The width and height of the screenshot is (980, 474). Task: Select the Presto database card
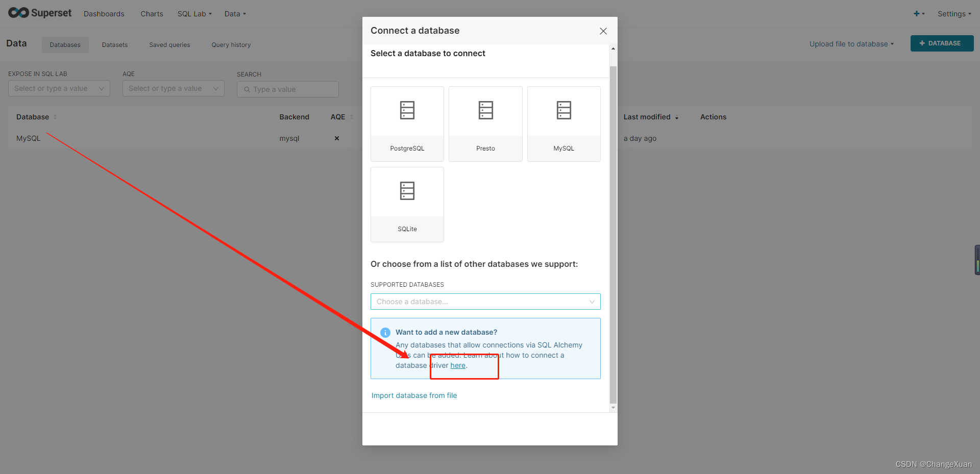pos(485,124)
